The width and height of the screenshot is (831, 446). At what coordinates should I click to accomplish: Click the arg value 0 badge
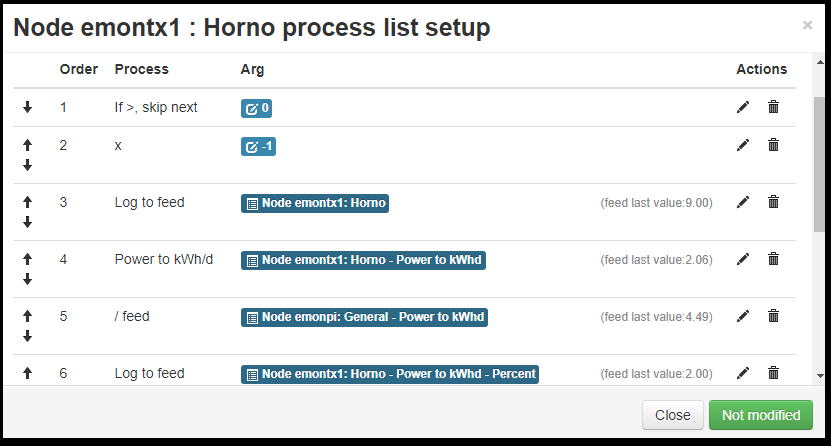coord(257,108)
